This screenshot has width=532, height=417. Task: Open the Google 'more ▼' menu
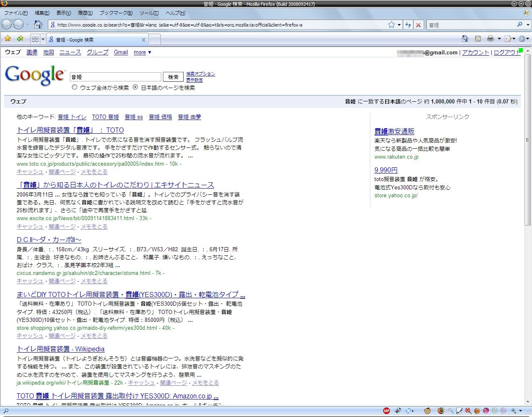pyautogui.click(x=143, y=52)
